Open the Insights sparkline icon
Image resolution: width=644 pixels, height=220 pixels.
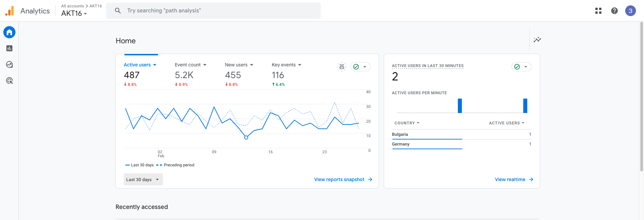pyautogui.click(x=537, y=40)
